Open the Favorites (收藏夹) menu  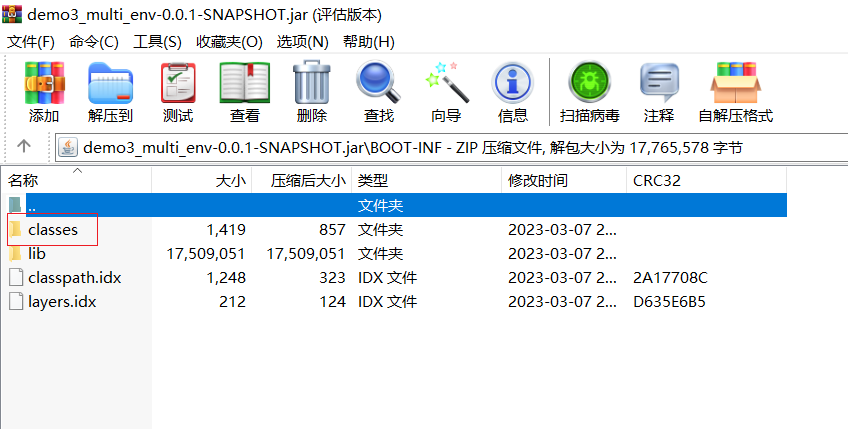pyautogui.click(x=229, y=42)
